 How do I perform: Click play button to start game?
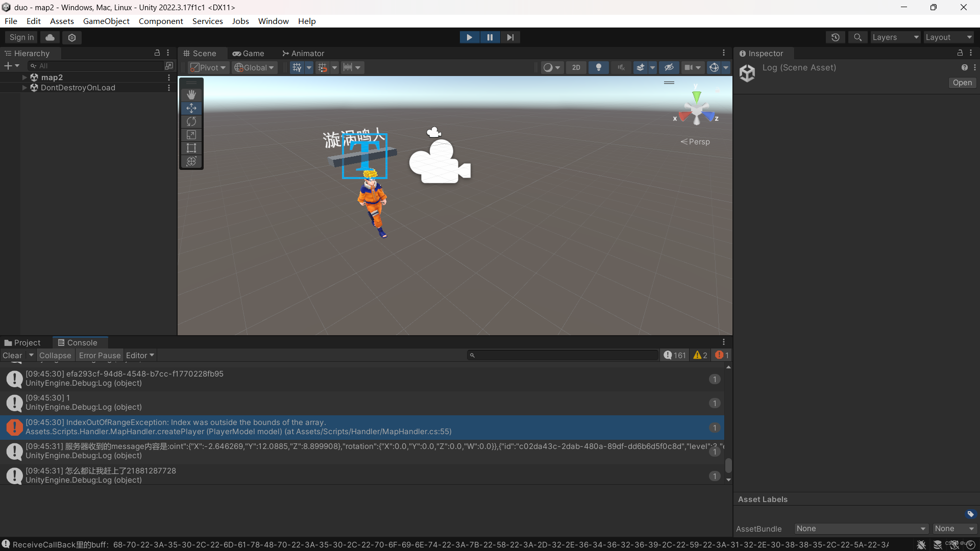click(469, 37)
